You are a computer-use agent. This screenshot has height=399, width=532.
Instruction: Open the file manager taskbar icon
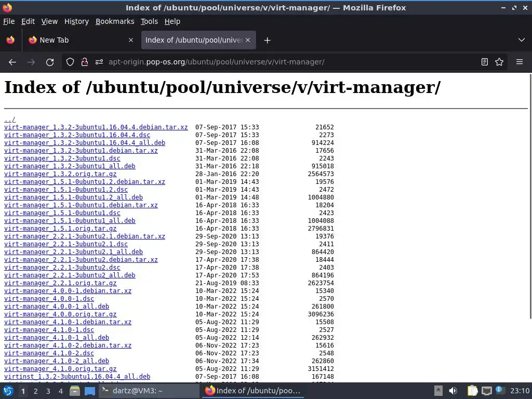point(75,391)
